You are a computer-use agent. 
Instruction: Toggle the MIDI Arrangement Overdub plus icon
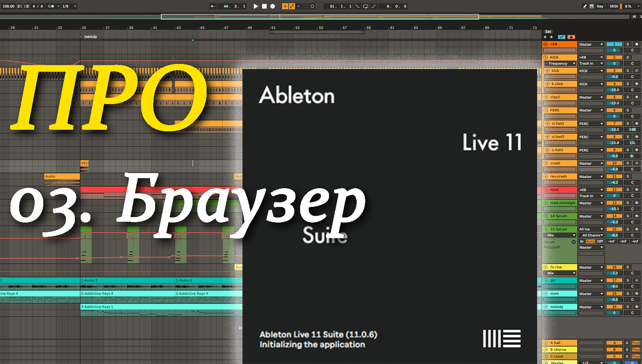coord(285,6)
